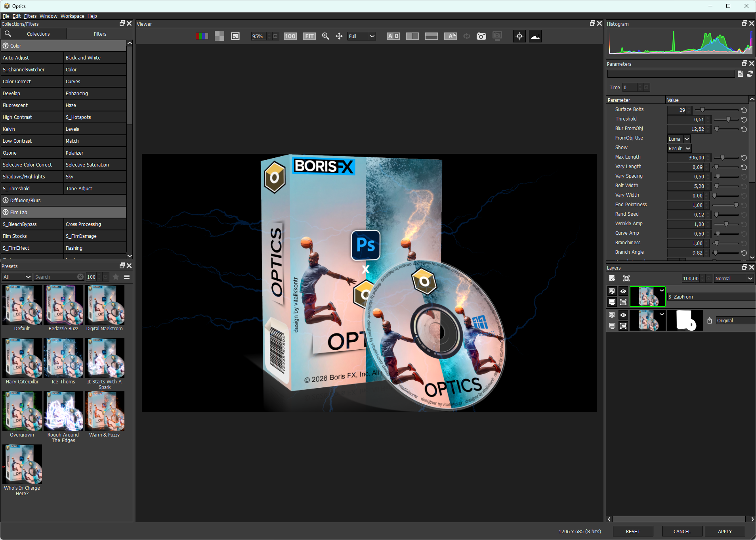
Task: Collapse the Film Lab category
Action: (x=6, y=212)
